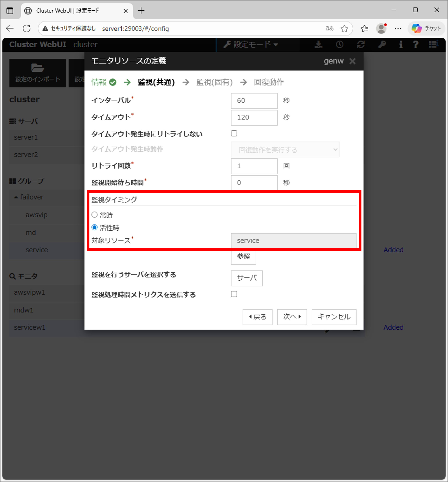Screen dimensions: 448x482
Task: Click the import configuration folder icon
Action: pos(38,68)
